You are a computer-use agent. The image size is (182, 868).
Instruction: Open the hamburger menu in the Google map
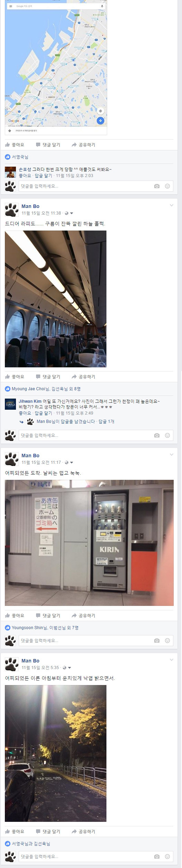click(x=11, y=6)
